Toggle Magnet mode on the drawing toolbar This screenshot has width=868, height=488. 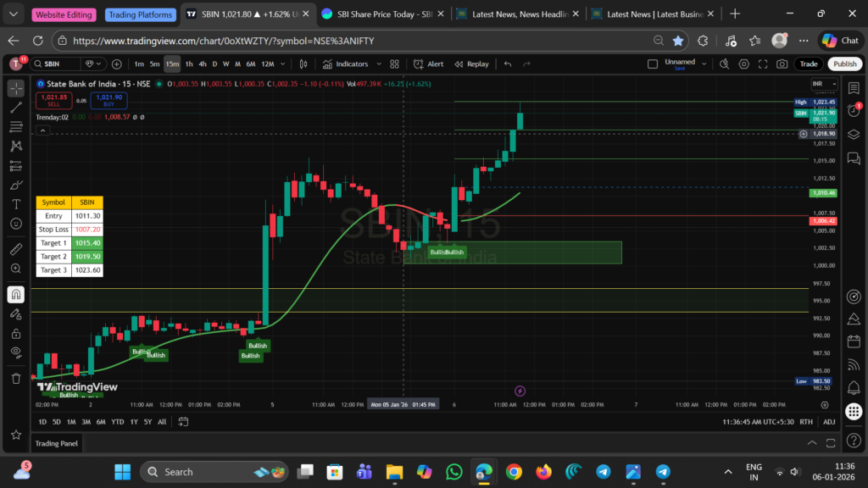[15, 295]
